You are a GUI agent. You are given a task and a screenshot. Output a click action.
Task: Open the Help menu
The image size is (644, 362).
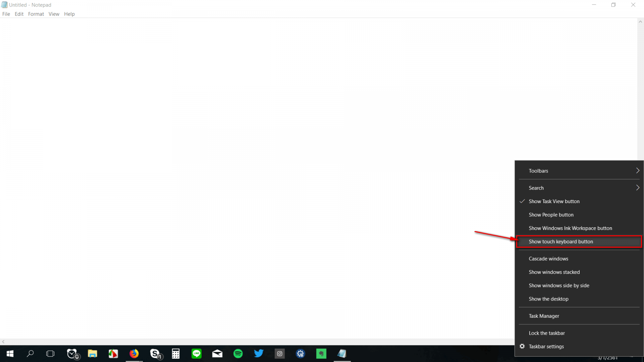click(69, 14)
